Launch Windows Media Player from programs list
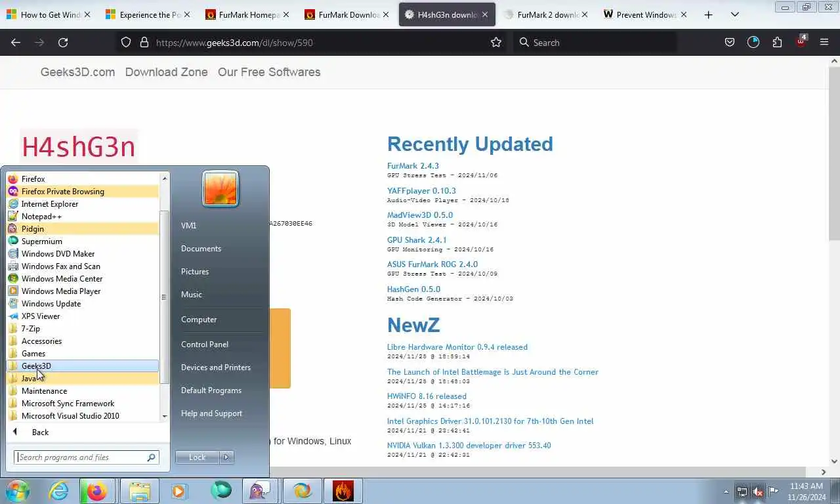840x504 pixels. click(x=82, y=291)
